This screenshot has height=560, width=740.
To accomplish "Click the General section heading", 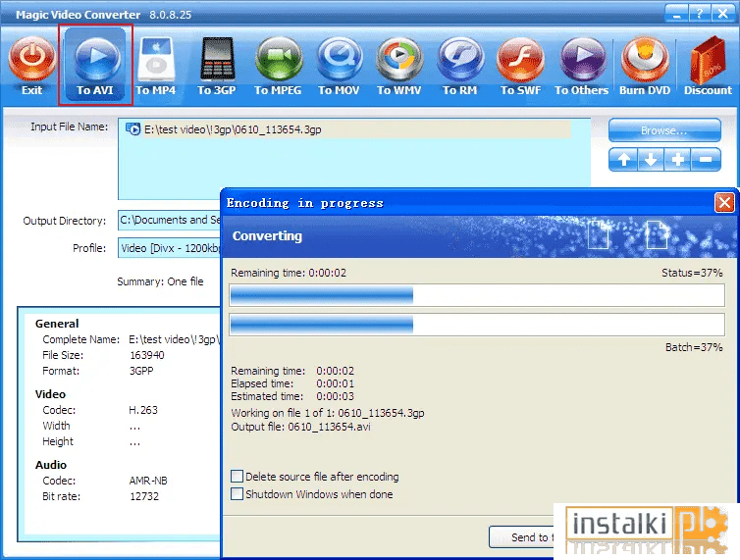I will pyautogui.click(x=57, y=324).
